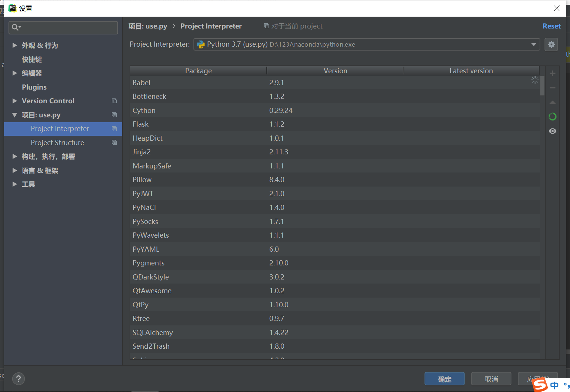This screenshot has width=570, height=392.
Task: Select Plugins in settings tree
Action: [34, 87]
